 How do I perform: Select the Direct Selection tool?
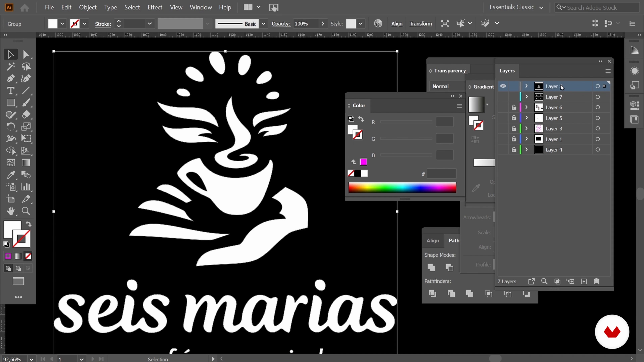[26, 54]
